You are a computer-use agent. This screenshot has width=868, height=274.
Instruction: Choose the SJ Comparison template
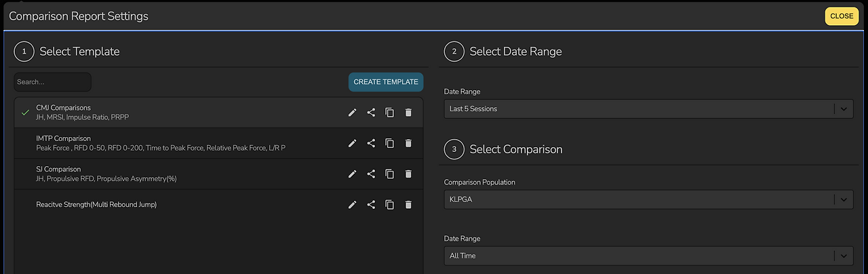(x=136, y=174)
